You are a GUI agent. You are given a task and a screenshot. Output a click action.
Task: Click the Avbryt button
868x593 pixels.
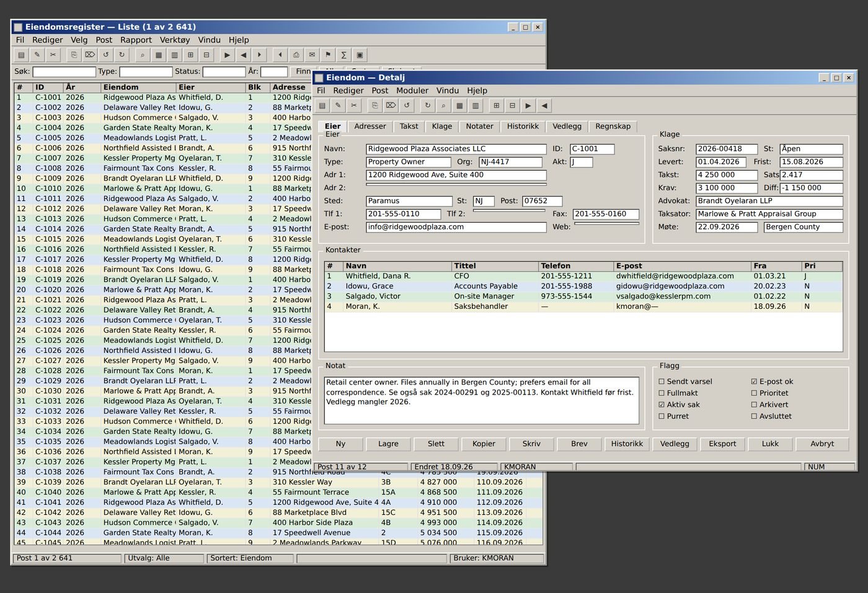coord(822,444)
